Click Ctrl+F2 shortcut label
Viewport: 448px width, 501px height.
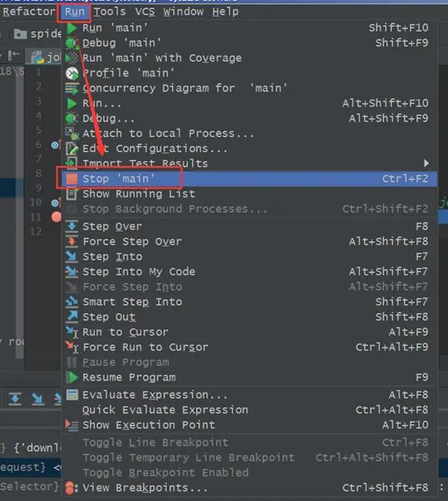point(405,179)
